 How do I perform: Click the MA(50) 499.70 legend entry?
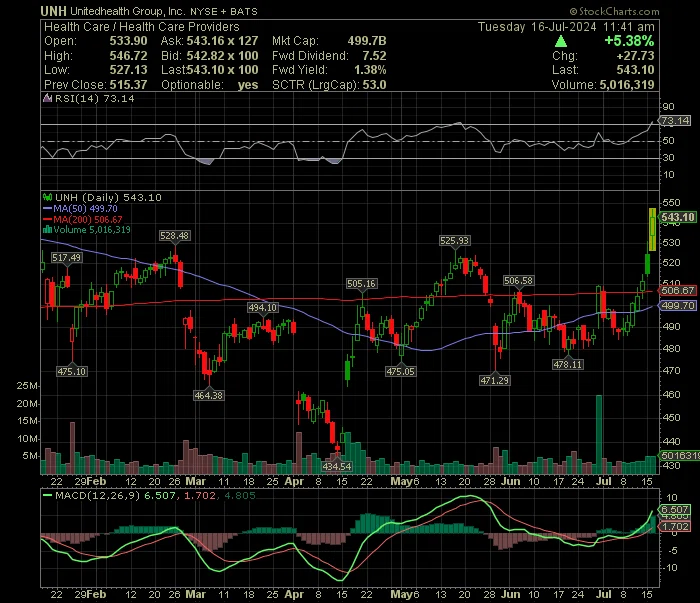click(x=85, y=208)
